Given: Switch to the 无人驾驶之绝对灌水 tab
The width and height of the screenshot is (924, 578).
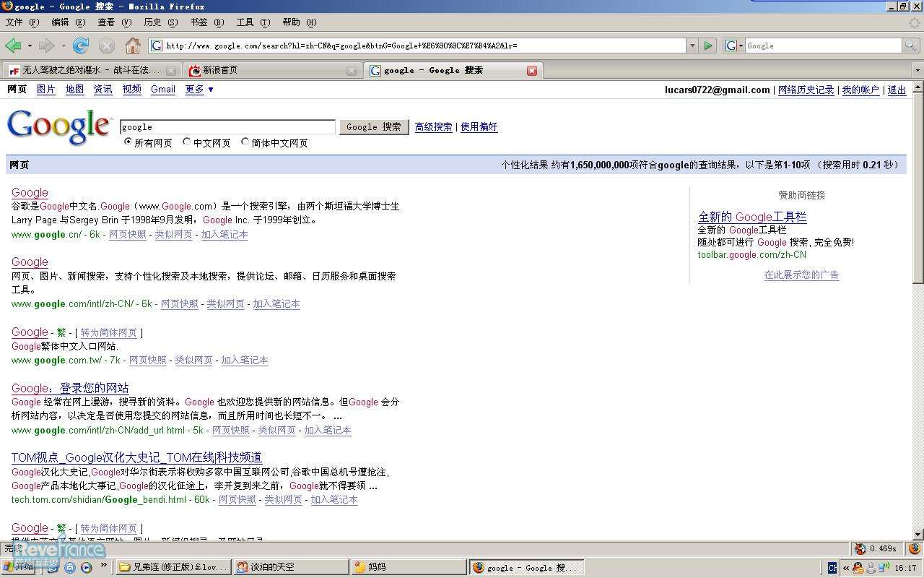Looking at the screenshot, I should click(x=92, y=70).
